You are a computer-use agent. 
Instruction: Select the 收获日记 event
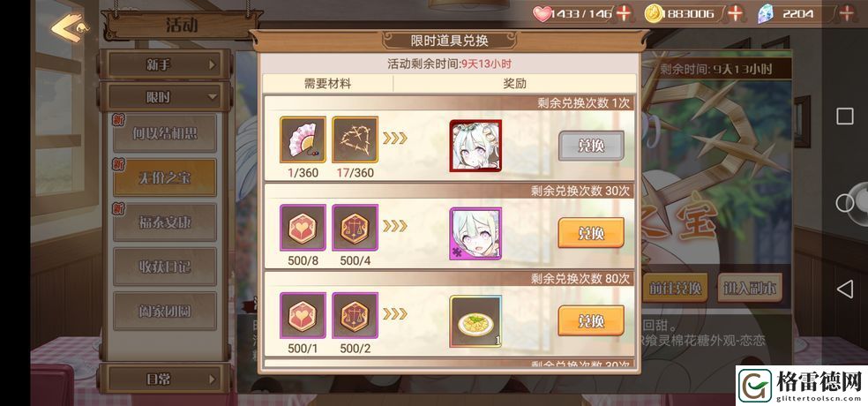coord(164,267)
